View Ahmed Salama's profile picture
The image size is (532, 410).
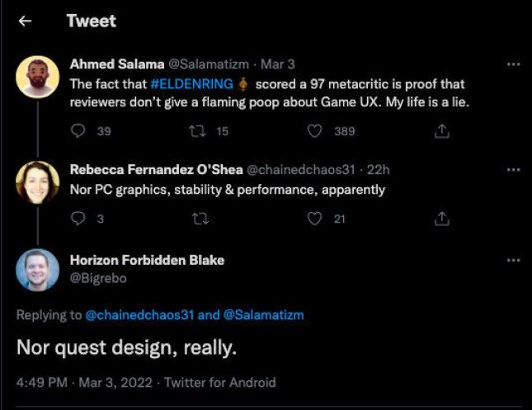(x=38, y=78)
